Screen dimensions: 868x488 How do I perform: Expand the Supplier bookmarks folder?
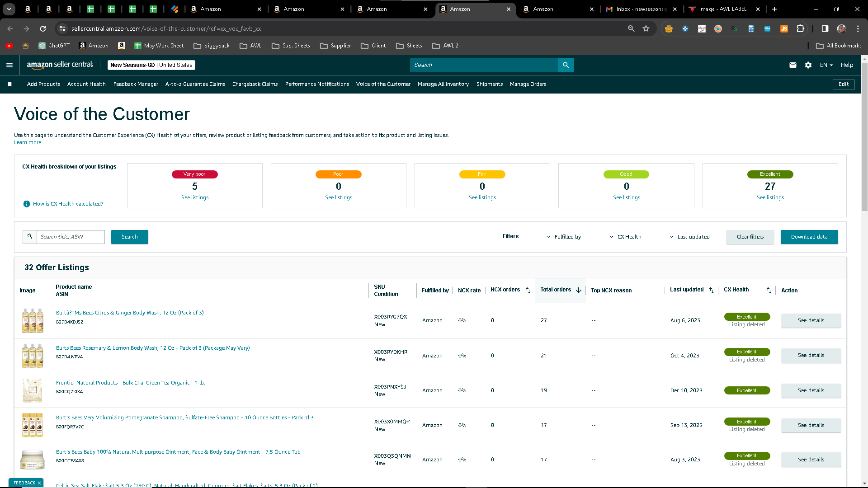pyautogui.click(x=335, y=46)
